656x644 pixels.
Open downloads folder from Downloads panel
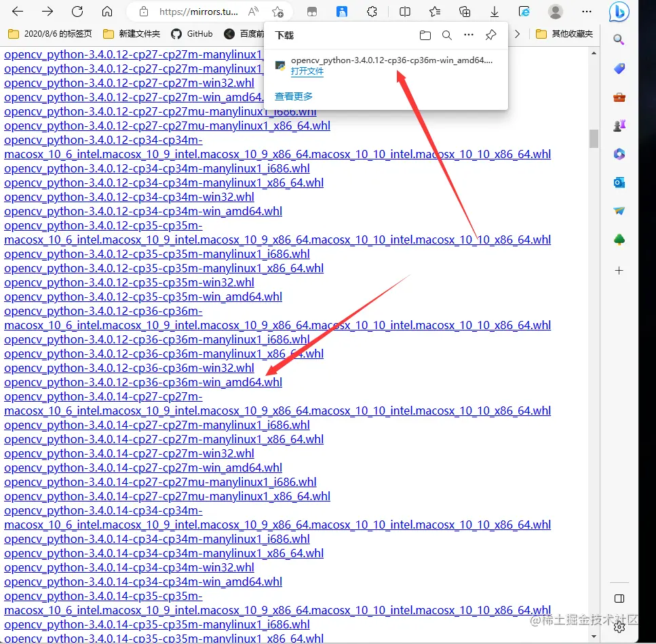click(x=425, y=35)
